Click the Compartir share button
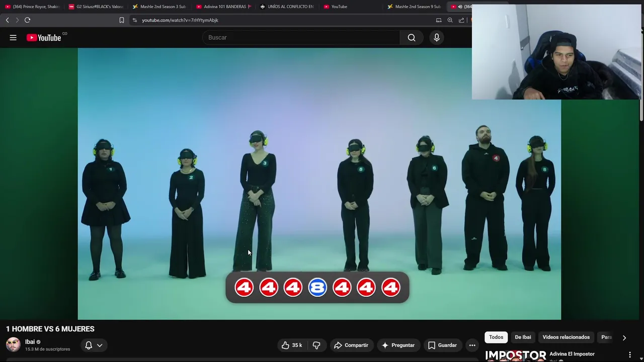 pos(351,345)
